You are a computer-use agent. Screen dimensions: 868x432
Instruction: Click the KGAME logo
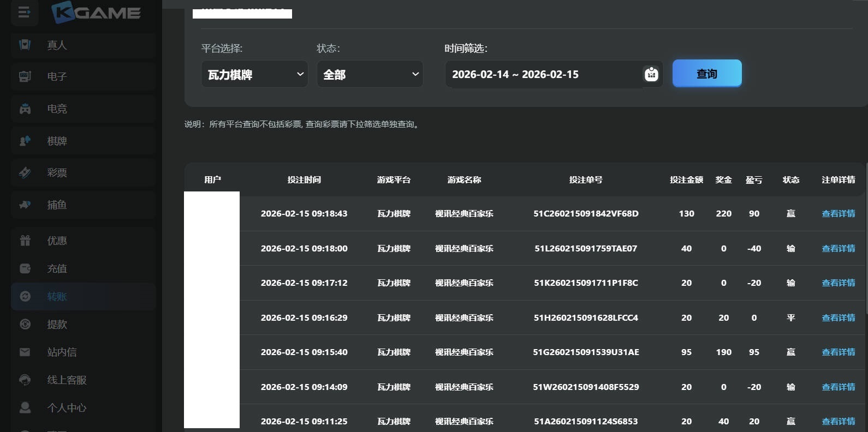96,13
